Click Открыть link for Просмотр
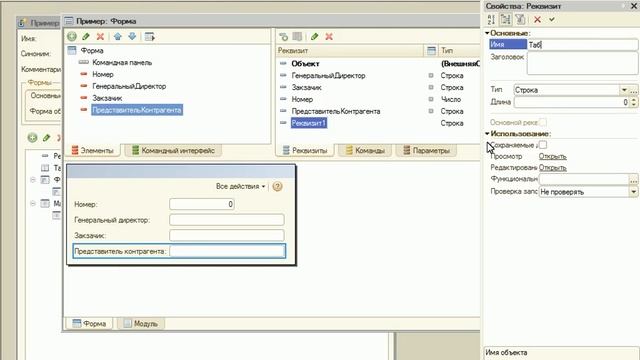 (x=553, y=156)
